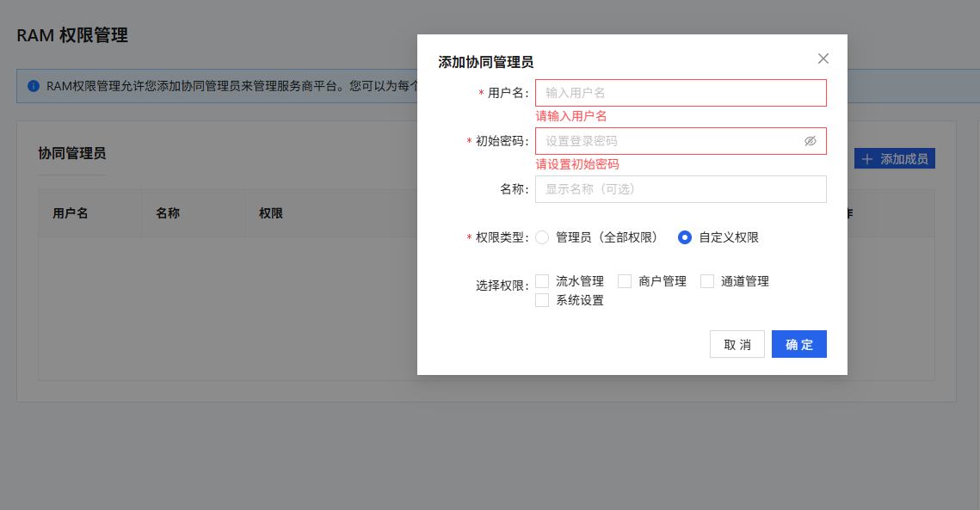Click the 确定 confirm button
Screen dimensions: 980x510
(798, 344)
